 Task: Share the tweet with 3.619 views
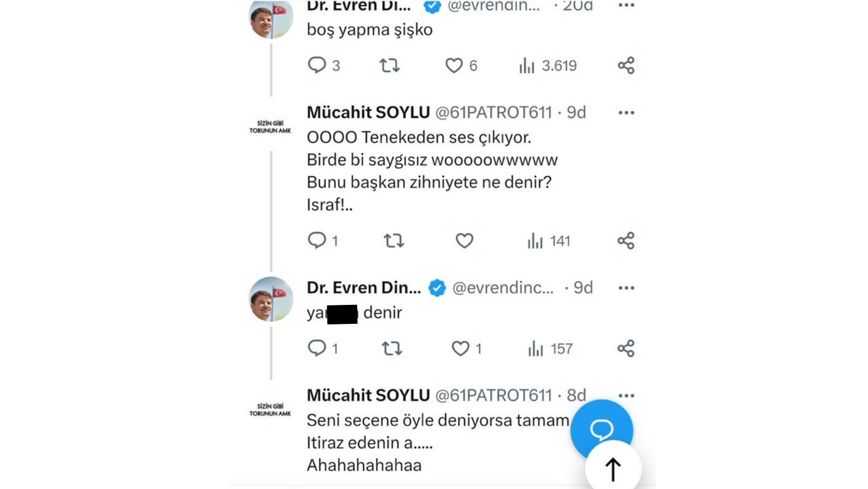coord(626,66)
